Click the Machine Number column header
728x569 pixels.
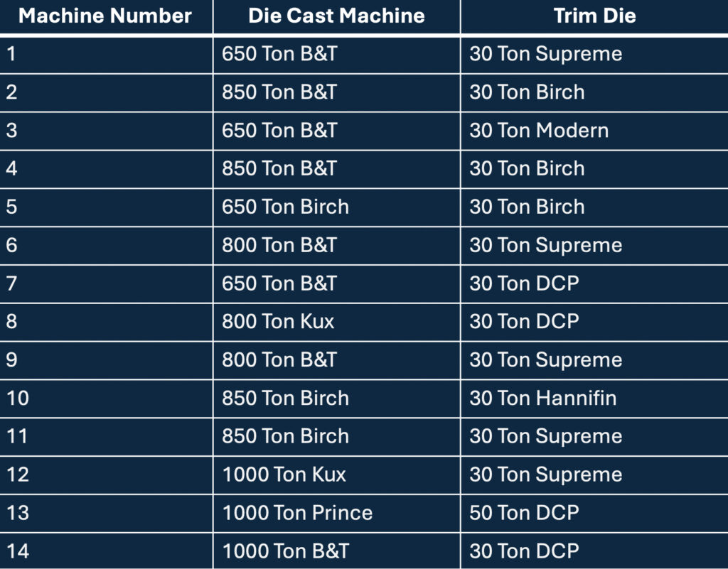click(105, 16)
